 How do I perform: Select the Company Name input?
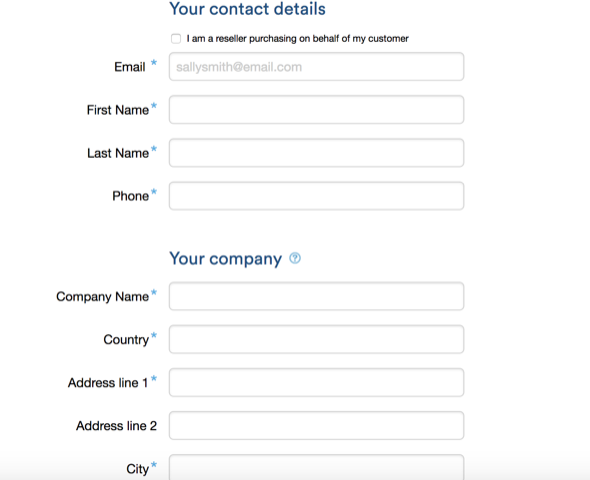[316, 296]
